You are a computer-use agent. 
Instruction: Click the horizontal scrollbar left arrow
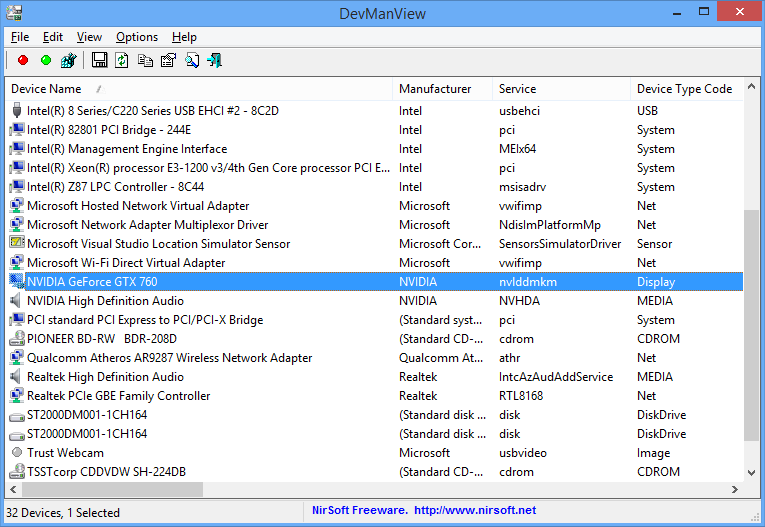pyautogui.click(x=13, y=489)
